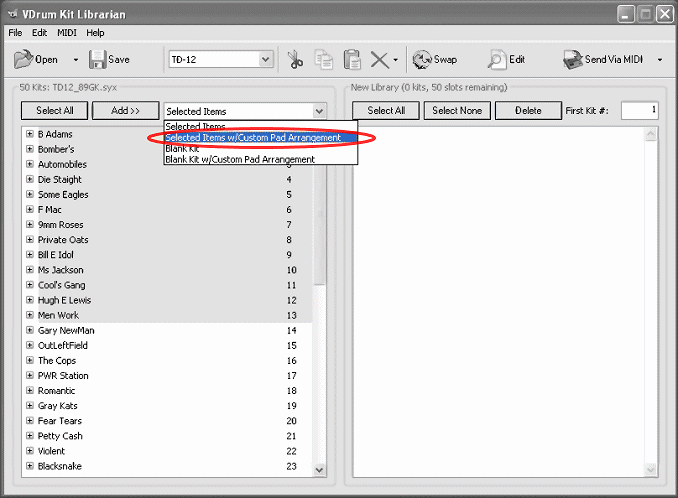Click the Open folder icon
Screen dimensions: 678x498
tap(23, 60)
